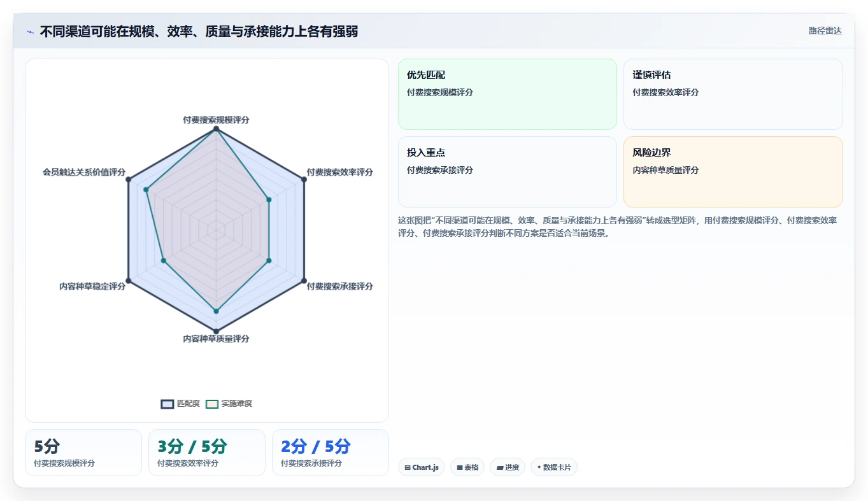868x501 pixels.
Task: Open the 投入重点 card
Action: [x=508, y=172]
